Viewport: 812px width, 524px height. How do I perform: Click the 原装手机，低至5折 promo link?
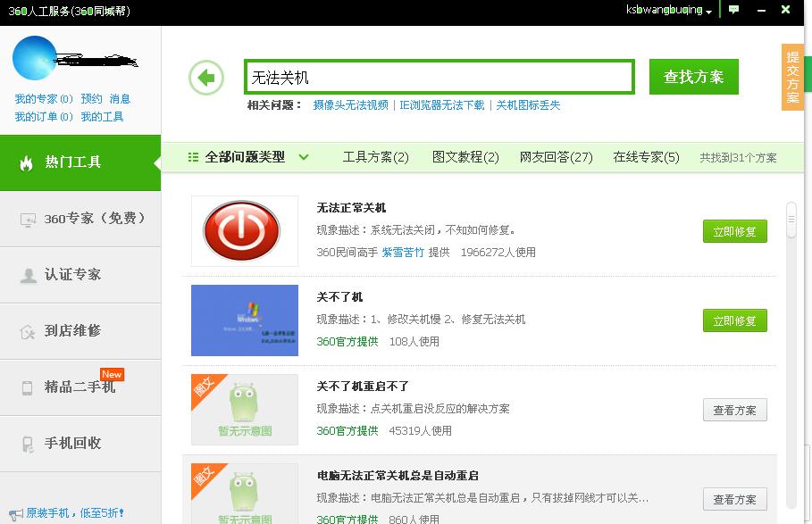74,513
